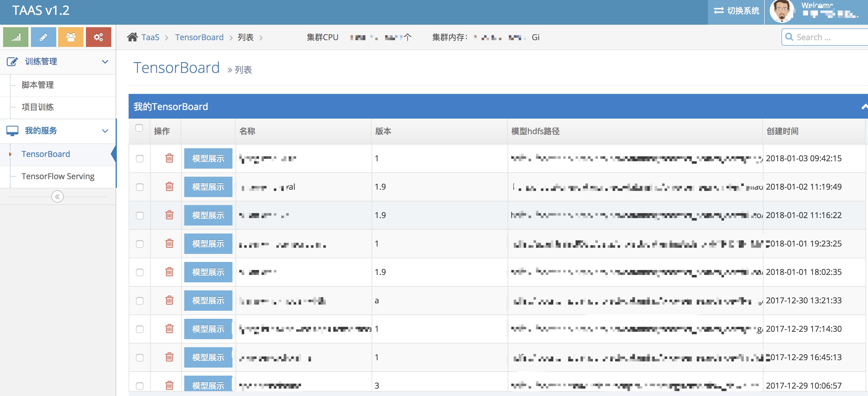Delete the row created 2018-01-01 18:02:35
Viewport: 868px width, 396px height.
coord(169,272)
